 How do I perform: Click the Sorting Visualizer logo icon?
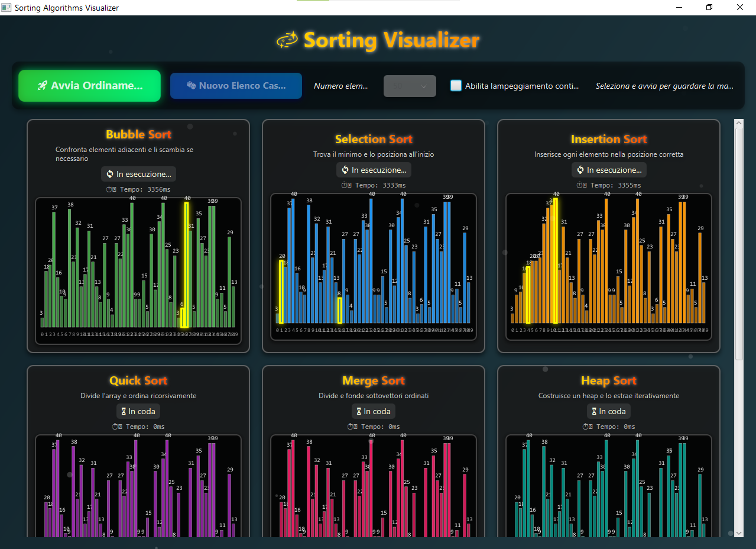288,40
